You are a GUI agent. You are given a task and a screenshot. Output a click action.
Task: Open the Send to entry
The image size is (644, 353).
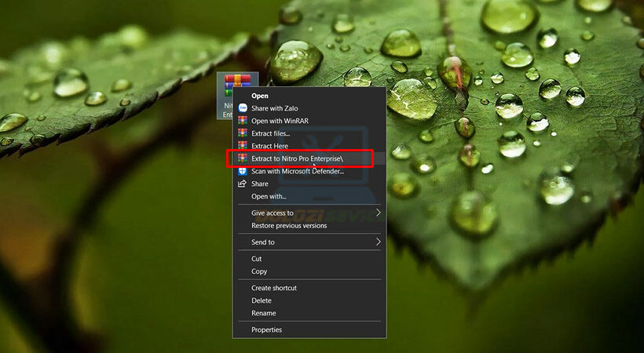[x=309, y=242]
